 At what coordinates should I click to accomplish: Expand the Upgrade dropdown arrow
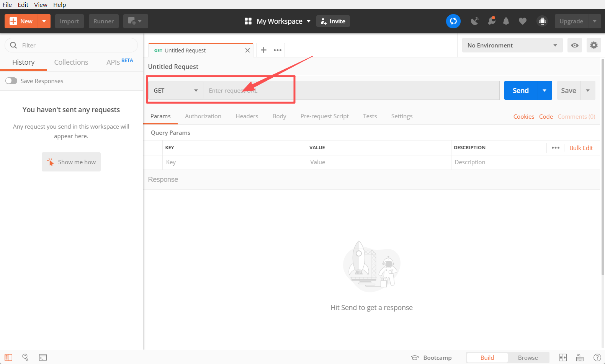click(x=594, y=21)
